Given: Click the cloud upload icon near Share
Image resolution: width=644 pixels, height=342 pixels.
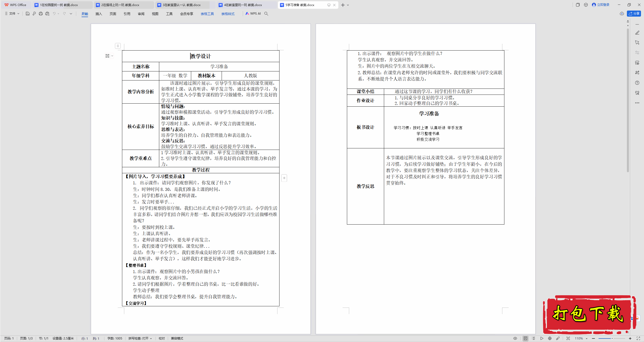Looking at the screenshot, I should 622,14.
